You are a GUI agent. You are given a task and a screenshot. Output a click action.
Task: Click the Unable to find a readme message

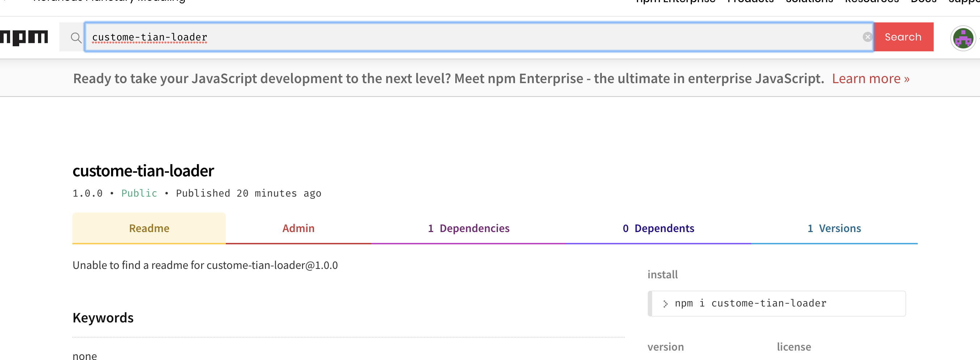coord(205,265)
